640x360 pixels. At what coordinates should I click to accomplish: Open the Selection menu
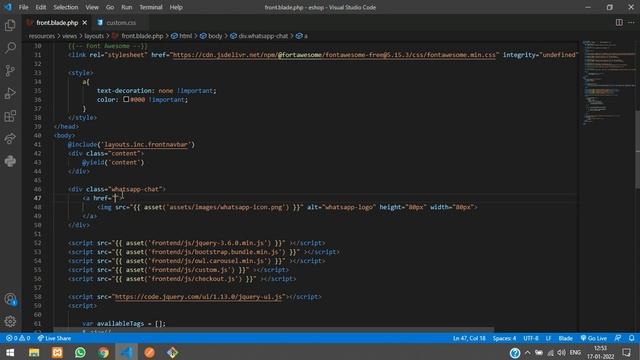pos(65,7)
